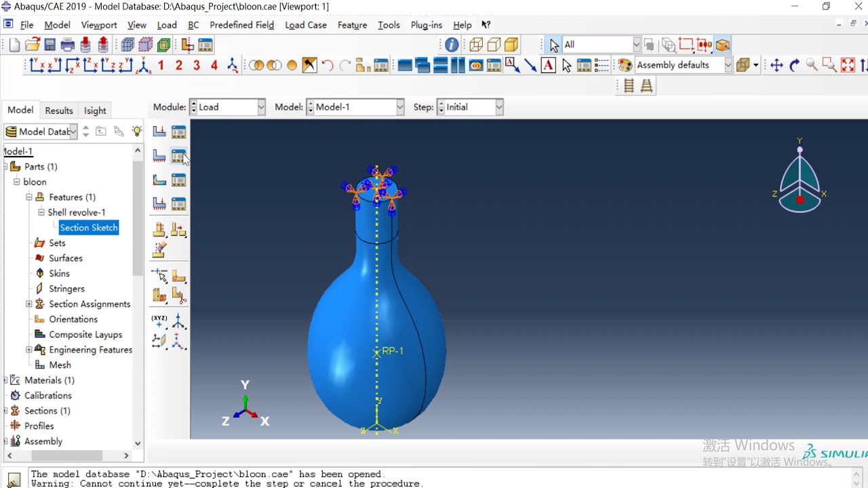Collapse the Features (1) node
Viewport: 868px width, 488px height.
click(29, 197)
